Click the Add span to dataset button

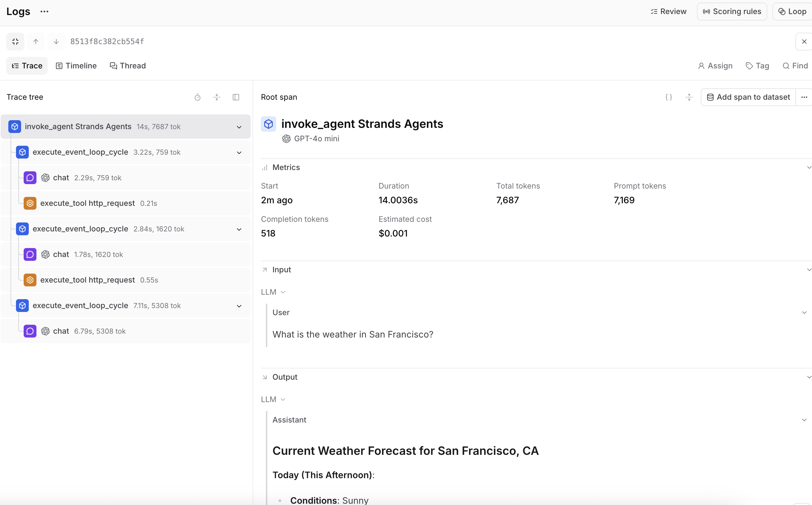pos(747,97)
